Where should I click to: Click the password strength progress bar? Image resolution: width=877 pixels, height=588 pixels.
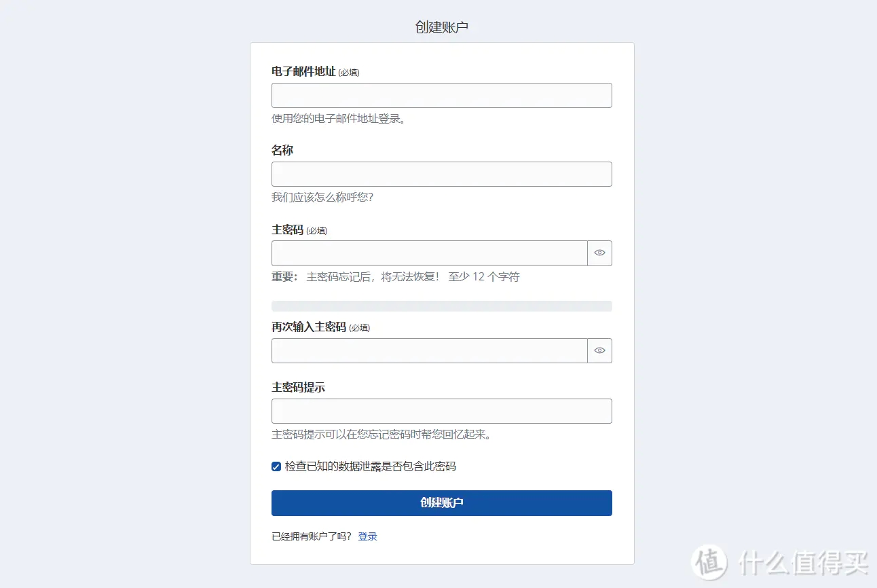click(x=442, y=306)
